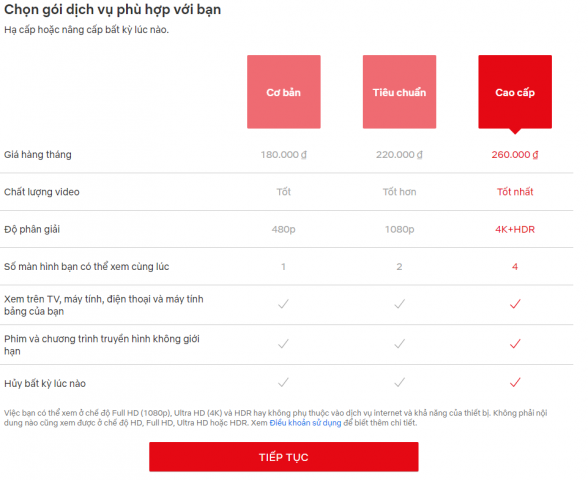Screen dimensions: 588x480
Task: Click the 480p resolution value
Action: click(284, 229)
